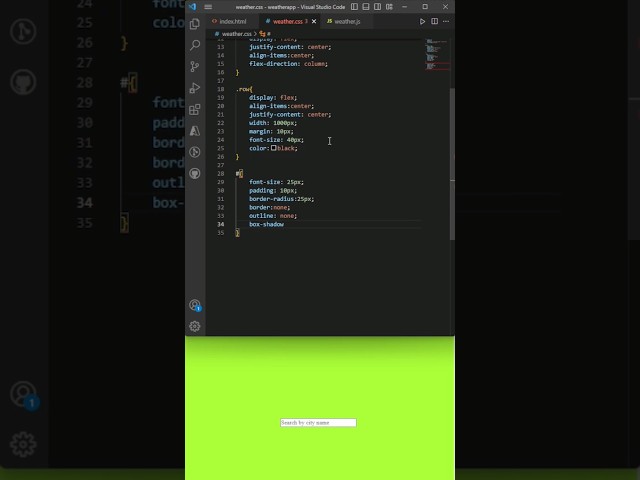The width and height of the screenshot is (640, 480).
Task: Close the weather.css tab
Action: click(x=314, y=21)
